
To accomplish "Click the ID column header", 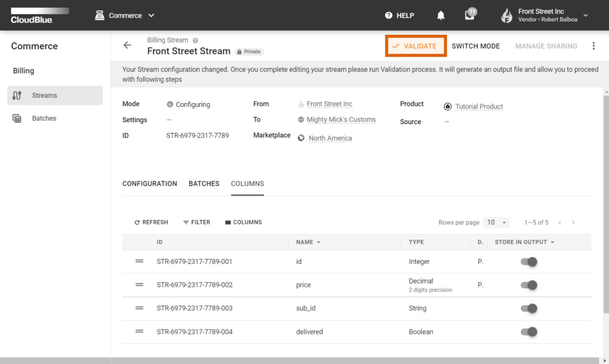I will (x=159, y=242).
